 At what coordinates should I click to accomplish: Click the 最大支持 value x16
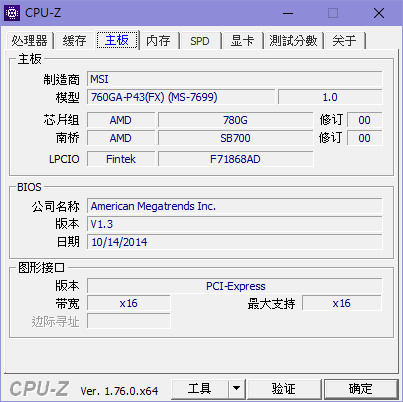342,303
